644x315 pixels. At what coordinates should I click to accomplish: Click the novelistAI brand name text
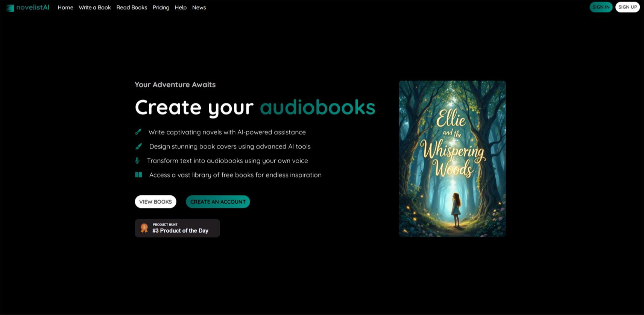(33, 7)
